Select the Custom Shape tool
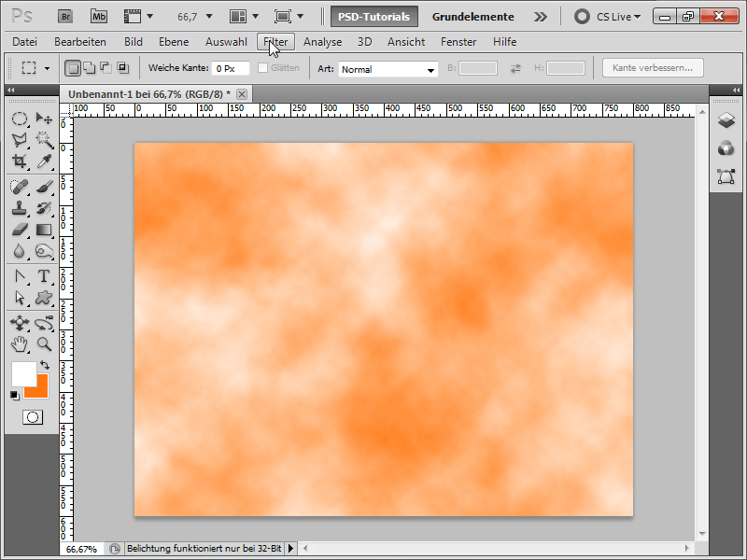The height and width of the screenshot is (560, 747). [44, 298]
